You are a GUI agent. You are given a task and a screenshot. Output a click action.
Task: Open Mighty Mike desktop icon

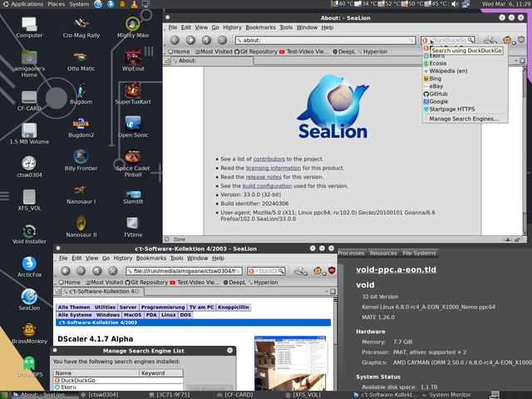pos(133,27)
